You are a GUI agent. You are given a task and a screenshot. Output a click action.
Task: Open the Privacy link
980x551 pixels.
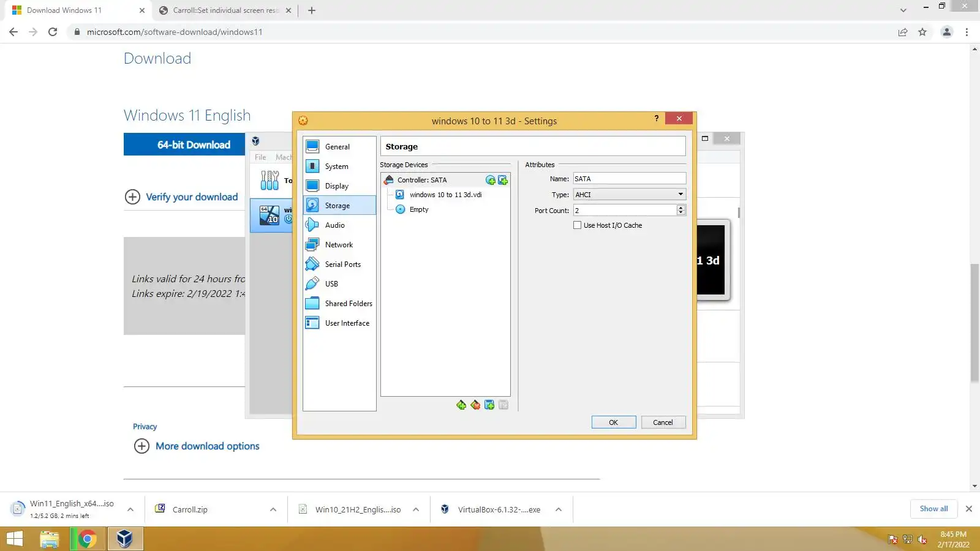(x=145, y=427)
